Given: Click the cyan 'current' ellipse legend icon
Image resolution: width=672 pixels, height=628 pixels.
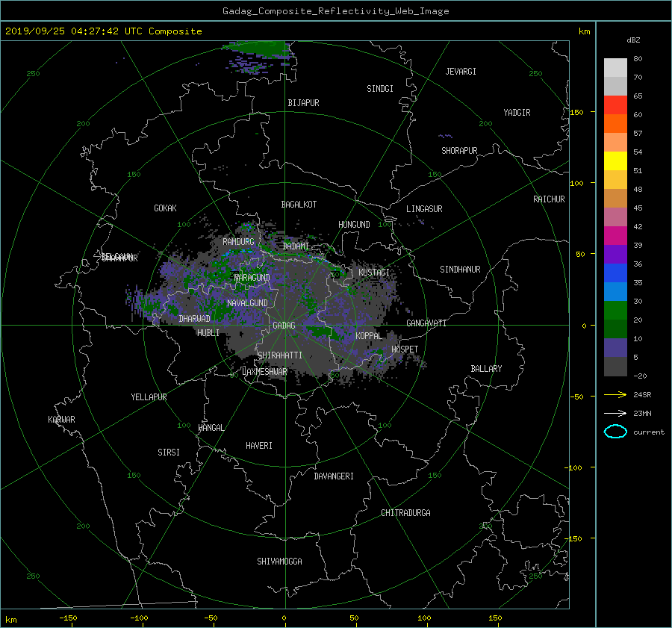Looking at the screenshot, I should click(615, 432).
